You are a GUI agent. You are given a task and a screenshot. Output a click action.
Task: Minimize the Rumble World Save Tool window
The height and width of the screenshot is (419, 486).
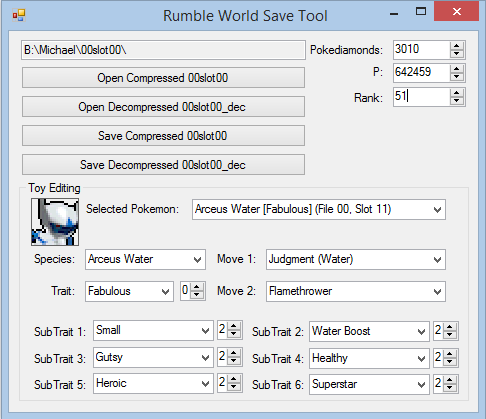click(x=394, y=14)
